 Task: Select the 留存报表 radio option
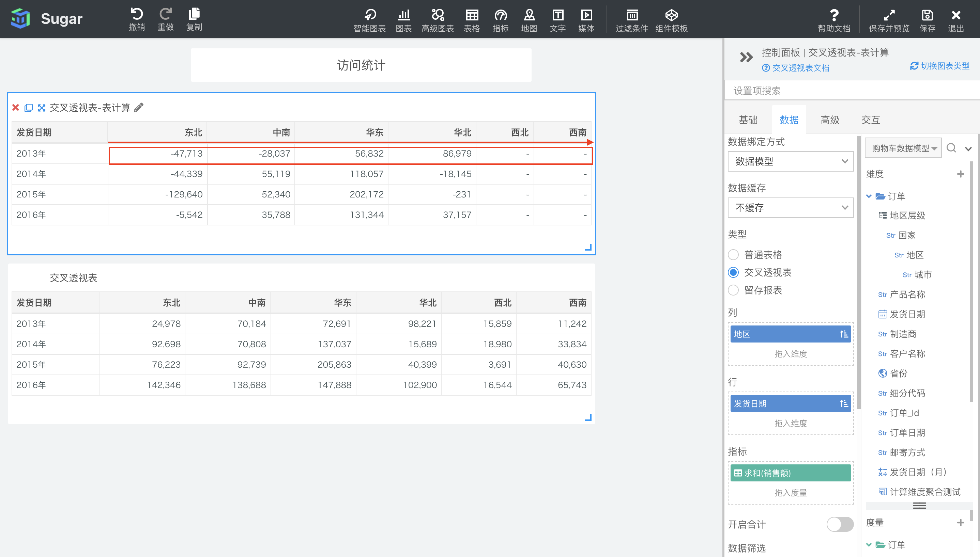pyautogui.click(x=733, y=290)
